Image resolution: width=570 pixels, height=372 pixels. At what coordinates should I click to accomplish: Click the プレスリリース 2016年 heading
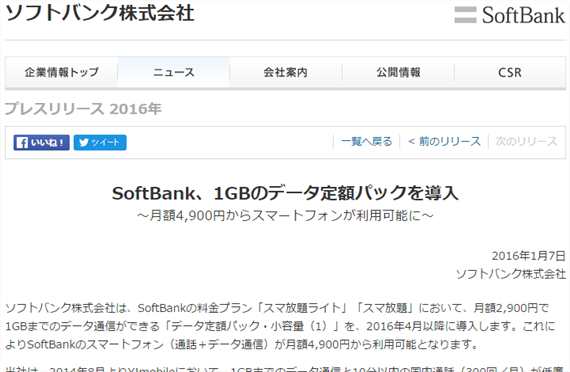[83, 109]
